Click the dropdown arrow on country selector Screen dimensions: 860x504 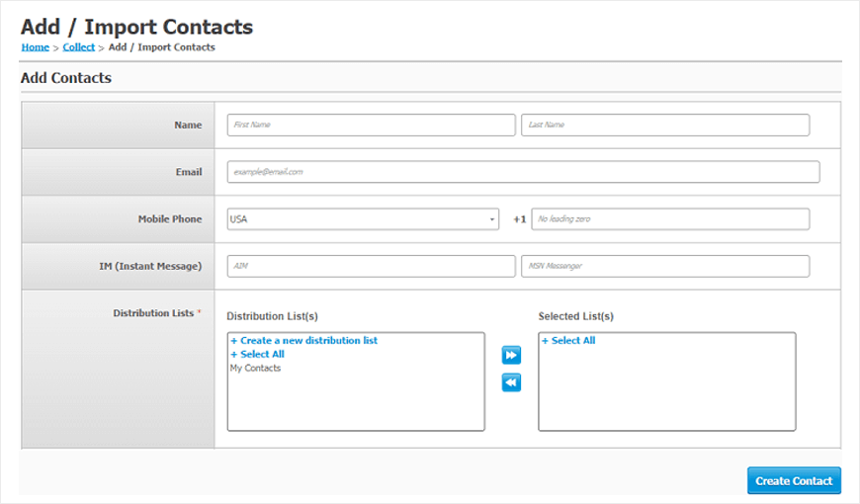click(x=492, y=219)
